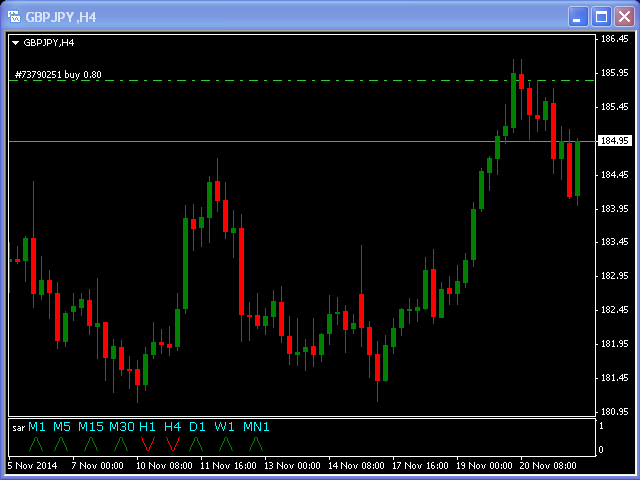Click the W1 timeframe label

pos(224,427)
